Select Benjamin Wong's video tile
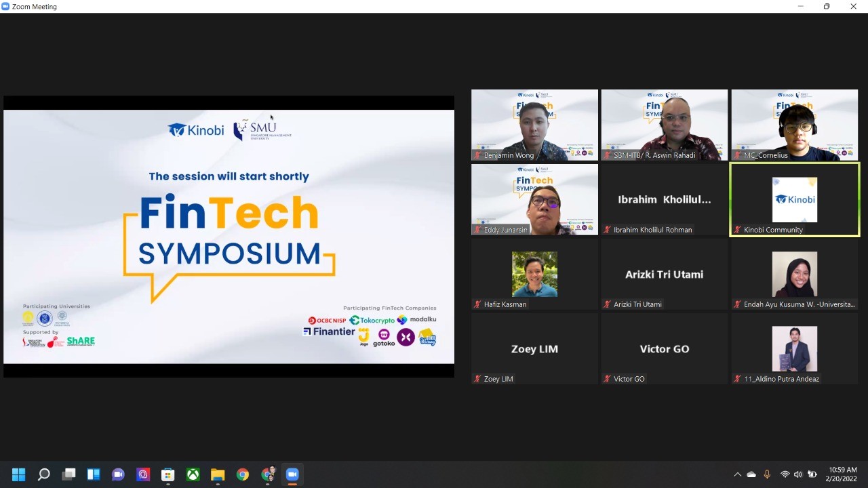Viewport: 868px width, 488px height. point(534,125)
